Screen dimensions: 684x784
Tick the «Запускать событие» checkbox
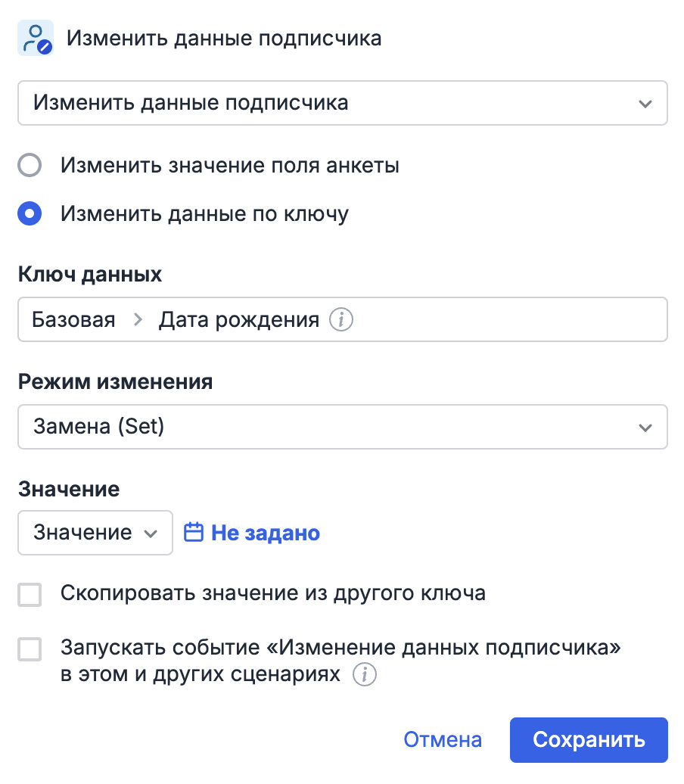pos(30,649)
